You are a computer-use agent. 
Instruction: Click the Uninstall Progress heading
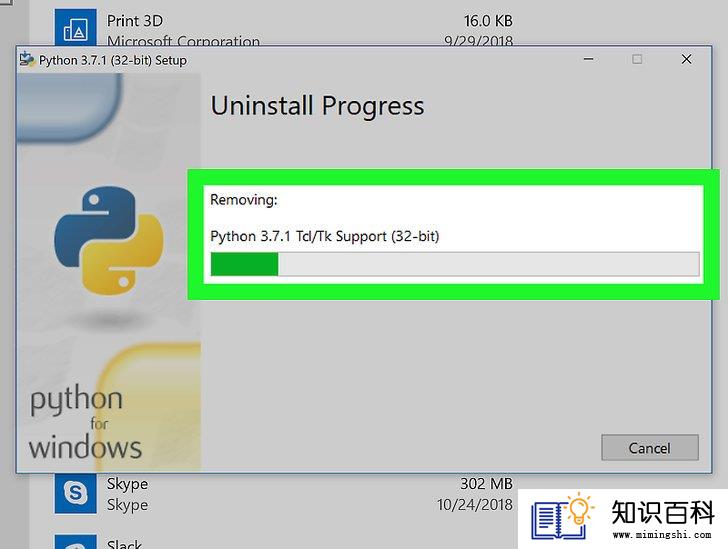click(318, 106)
